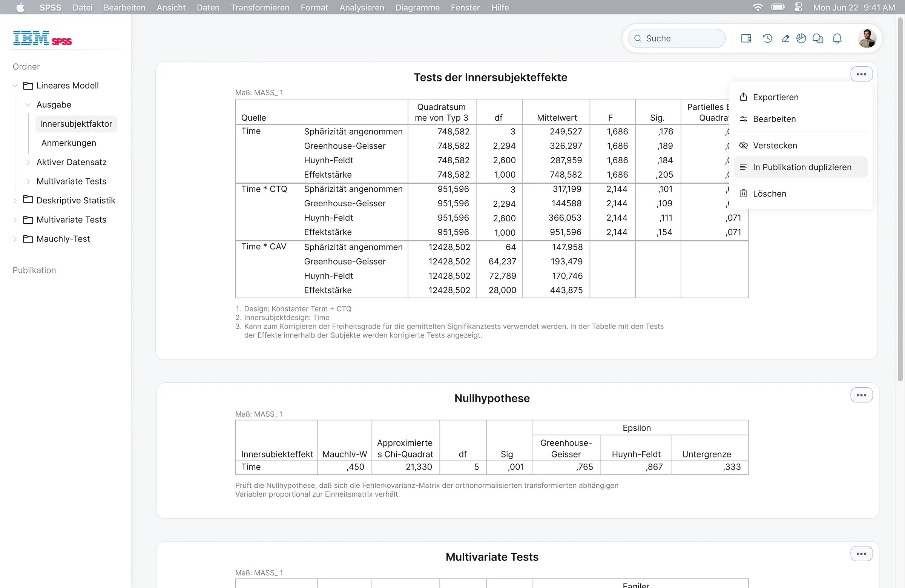
Task: Click the vertical scrollbar thumb
Action: (900, 198)
